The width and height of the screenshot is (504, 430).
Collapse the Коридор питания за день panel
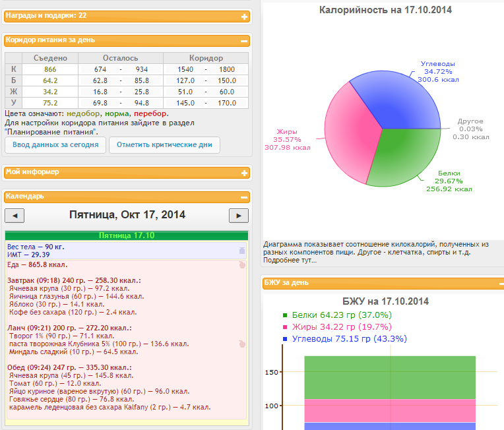(x=244, y=41)
